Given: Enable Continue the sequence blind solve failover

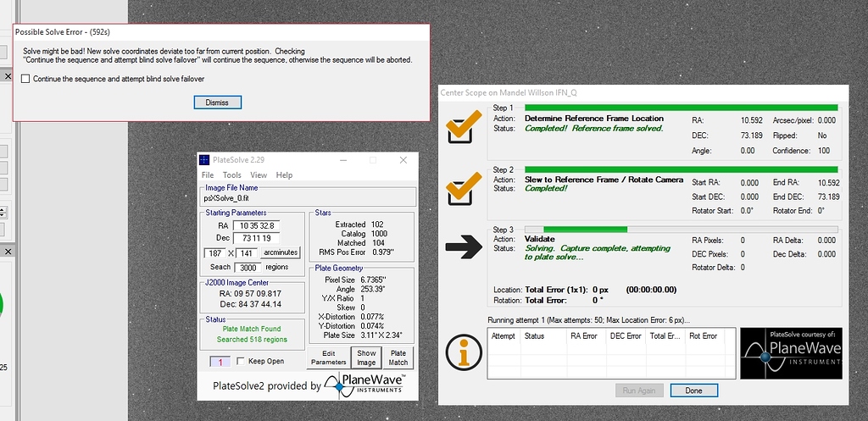Looking at the screenshot, I should 25,79.
